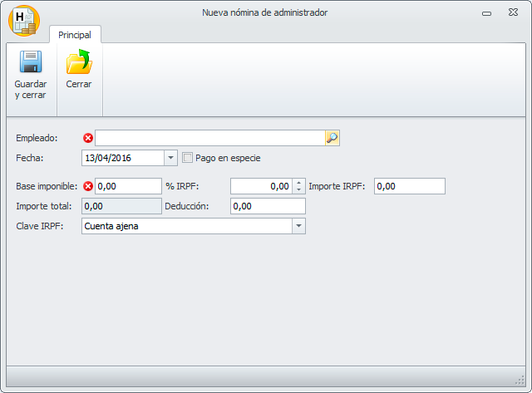Click the Base imponible amount field

coord(128,186)
